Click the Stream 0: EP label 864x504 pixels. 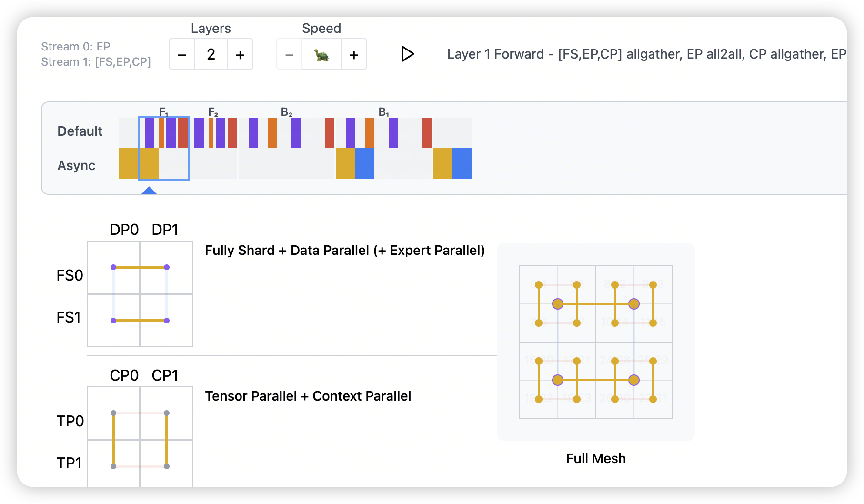tap(76, 47)
